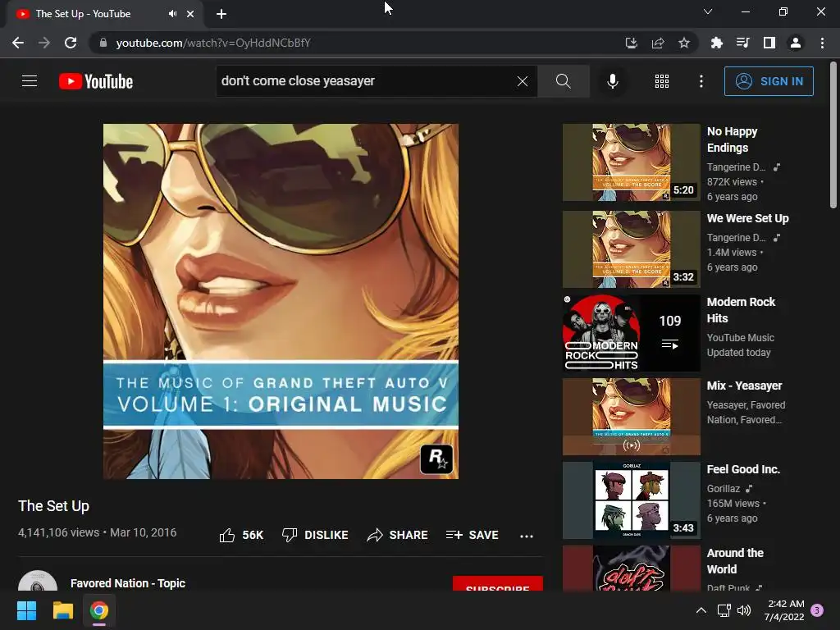Open notification center badge
The width and height of the screenshot is (840, 630).
pos(817,610)
